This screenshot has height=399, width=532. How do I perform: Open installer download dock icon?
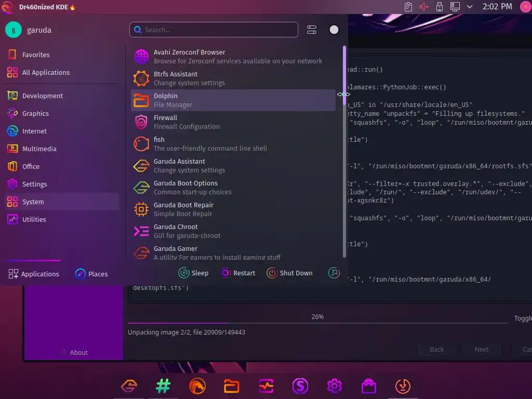403,386
